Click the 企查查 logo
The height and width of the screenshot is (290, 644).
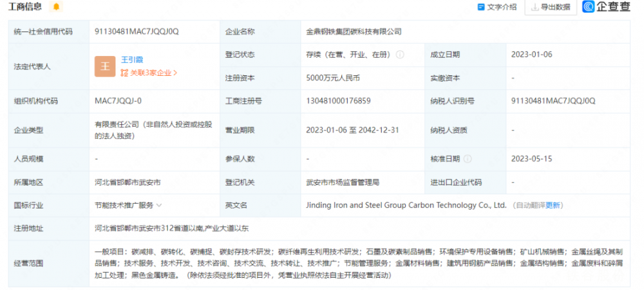pos(606,6)
